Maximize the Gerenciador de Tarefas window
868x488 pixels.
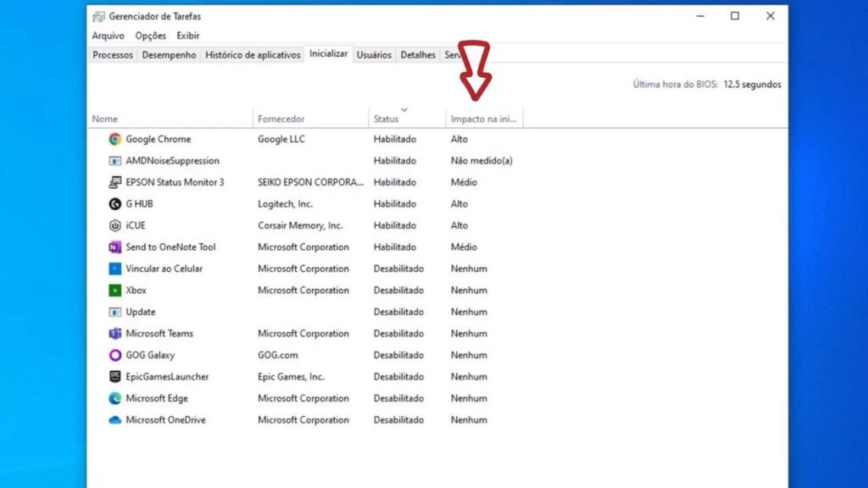735,16
